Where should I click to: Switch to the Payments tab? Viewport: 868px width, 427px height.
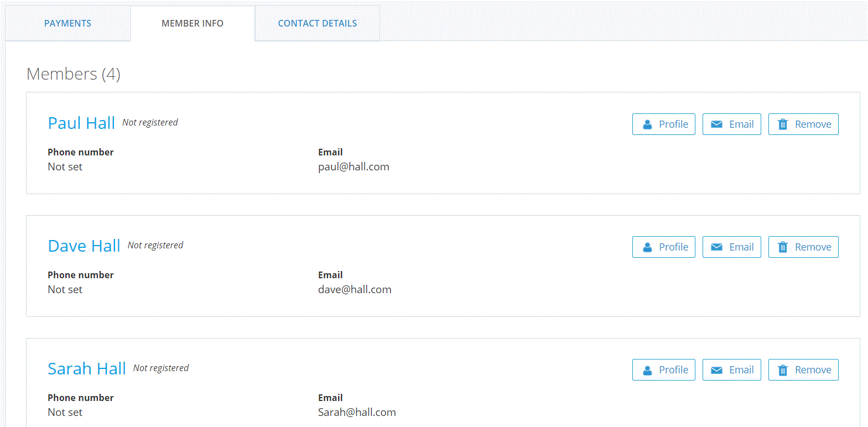pos(67,23)
